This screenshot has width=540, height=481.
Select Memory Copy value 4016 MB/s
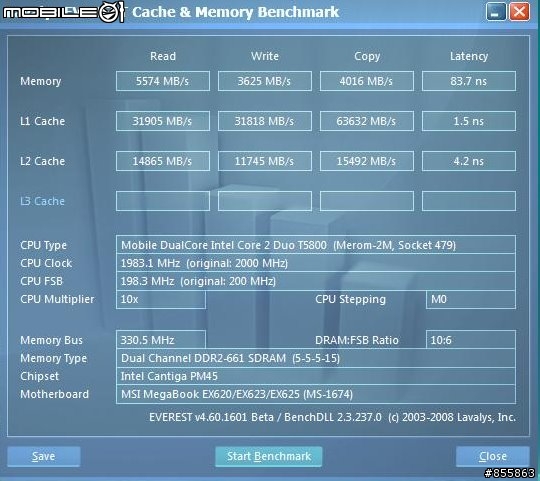[367, 81]
